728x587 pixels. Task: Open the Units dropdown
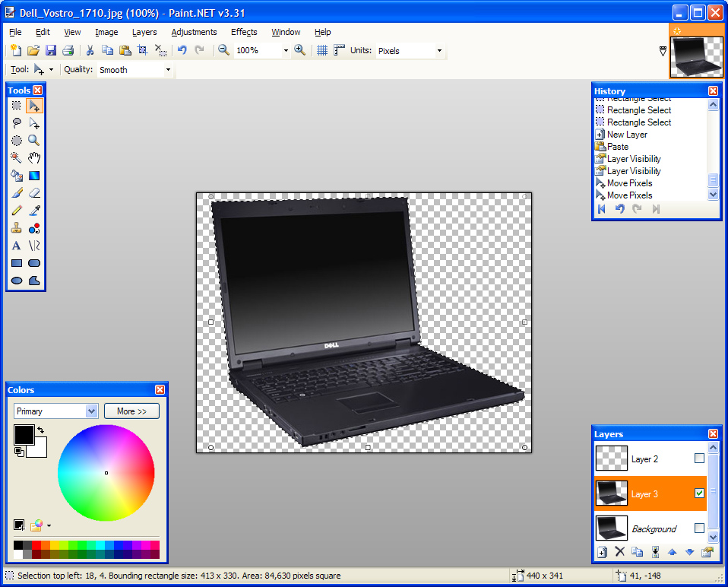[439, 51]
